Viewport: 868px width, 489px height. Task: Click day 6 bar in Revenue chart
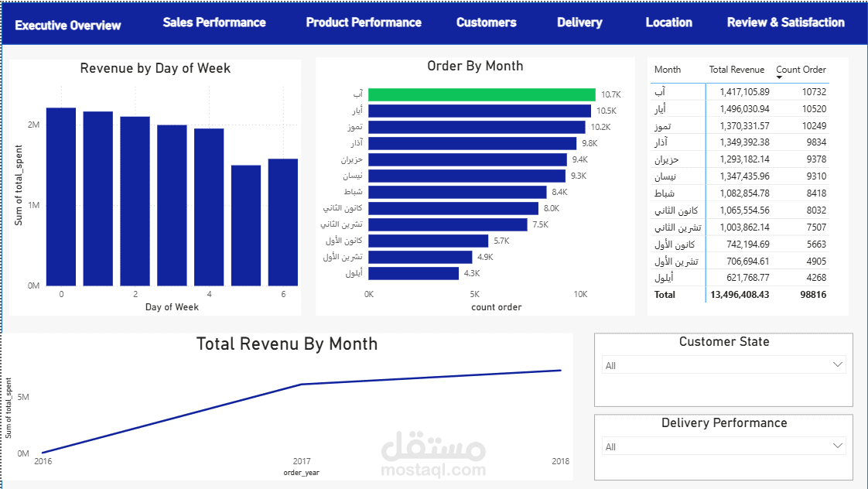pos(283,222)
